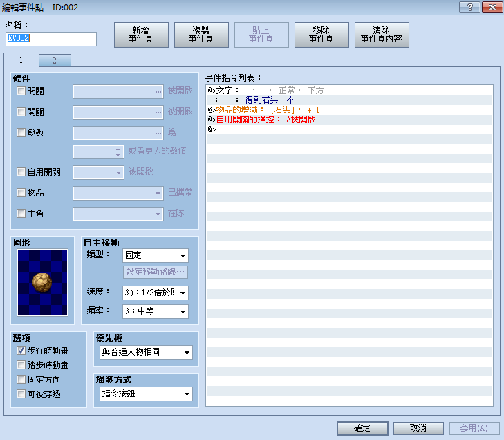Viewport: 504px width, 440px height.
Task: Open the help question mark button
Action: [469, 7]
